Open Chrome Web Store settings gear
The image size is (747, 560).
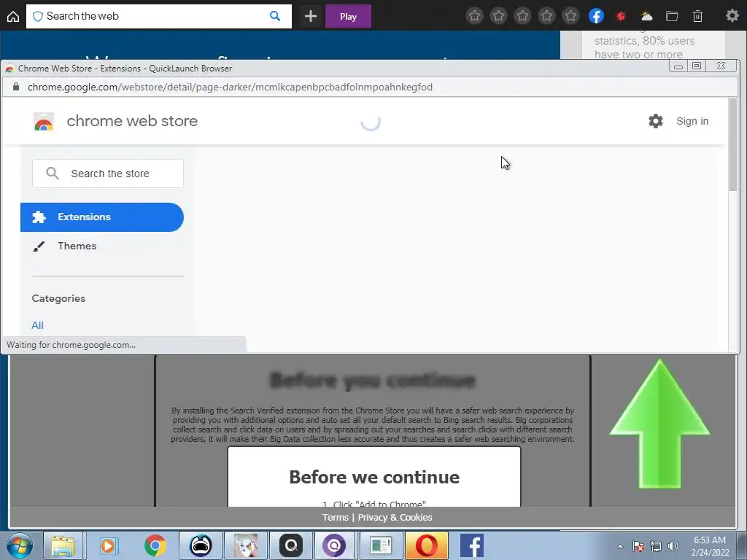tap(656, 121)
